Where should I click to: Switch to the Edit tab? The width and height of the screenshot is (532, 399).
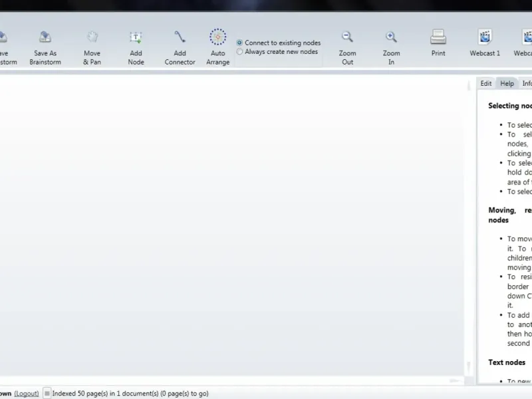tap(486, 84)
